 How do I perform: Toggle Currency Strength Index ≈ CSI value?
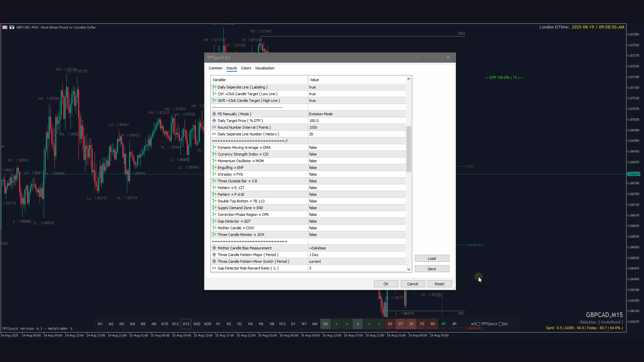pos(357,154)
